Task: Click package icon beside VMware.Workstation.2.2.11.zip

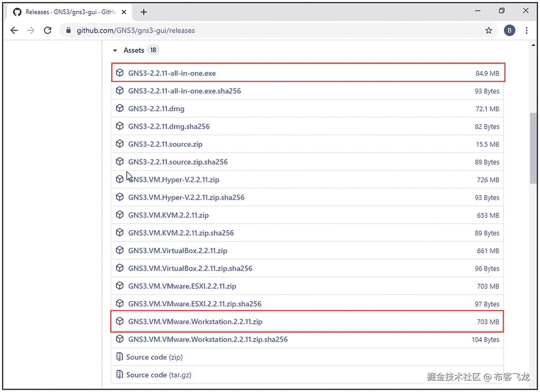Action: (x=120, y=321)
